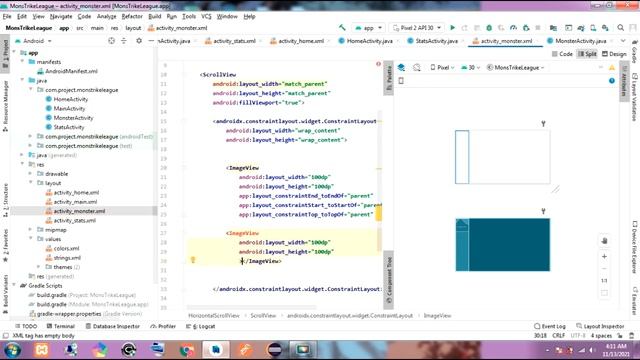The height and width of the screenshot is (360, 640).
Task: Open project panel settings gear
Action: pos(139,41)
